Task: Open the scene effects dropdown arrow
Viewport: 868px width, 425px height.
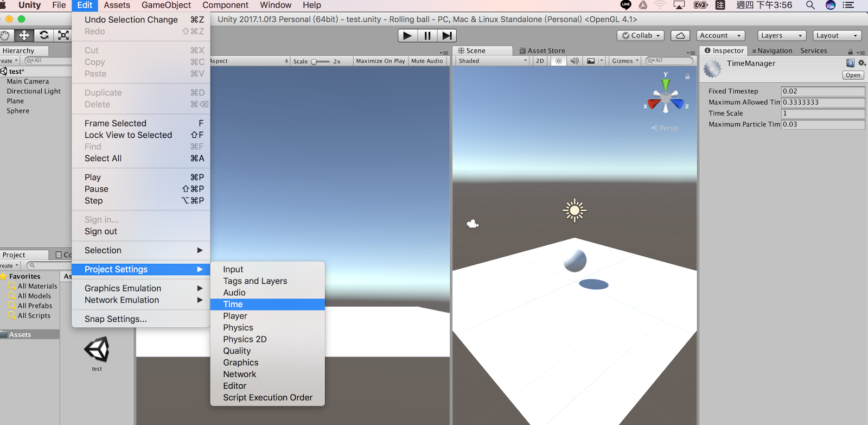Action: pyautogui.click(x=601, y=61)
